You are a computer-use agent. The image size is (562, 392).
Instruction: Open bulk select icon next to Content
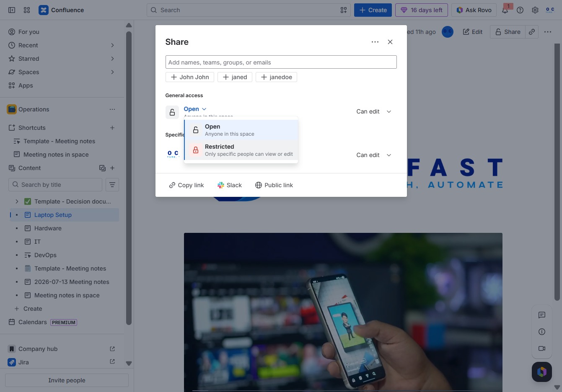point(102,168)
